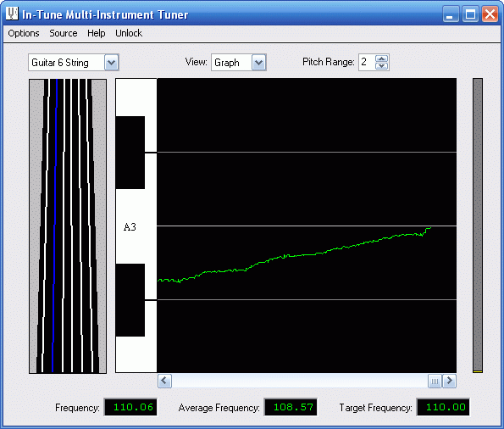Click the vertical input level meter

[478, 226]
